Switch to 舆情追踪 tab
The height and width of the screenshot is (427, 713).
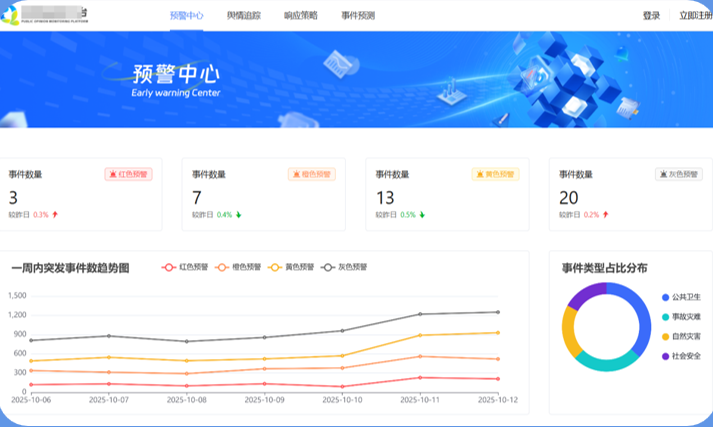tap(244, 15)
